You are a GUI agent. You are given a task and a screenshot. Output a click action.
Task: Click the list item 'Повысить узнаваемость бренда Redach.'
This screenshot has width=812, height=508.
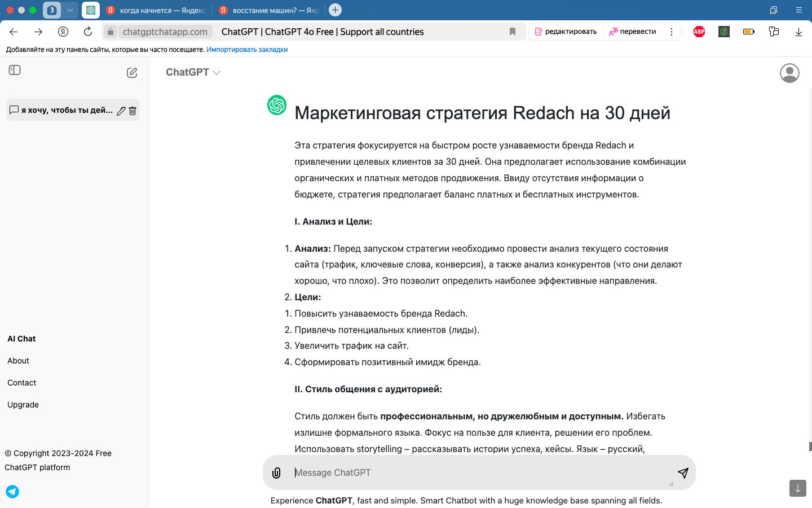[381, 313]
